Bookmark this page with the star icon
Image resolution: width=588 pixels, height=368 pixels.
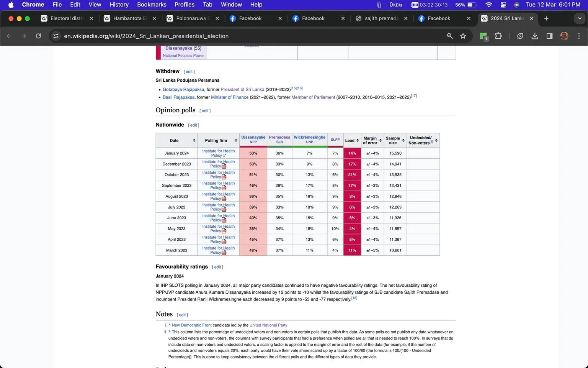[463, 36]
